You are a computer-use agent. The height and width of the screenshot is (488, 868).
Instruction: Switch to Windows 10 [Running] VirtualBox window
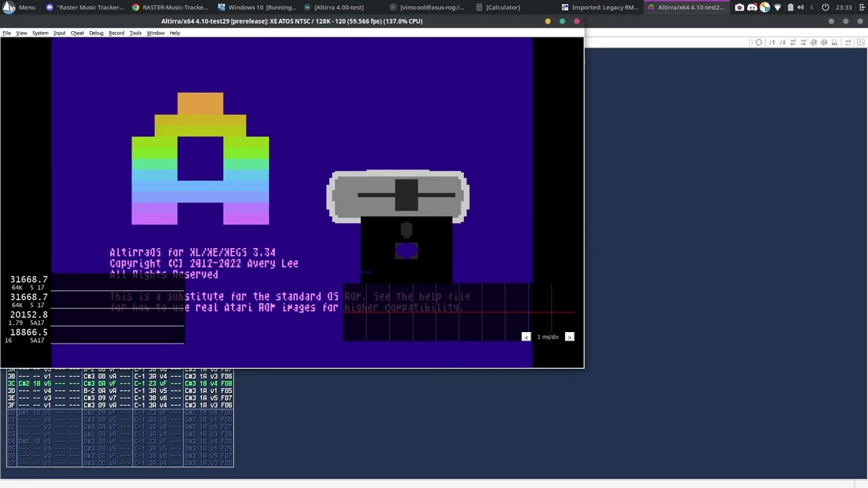click(257, 7)
